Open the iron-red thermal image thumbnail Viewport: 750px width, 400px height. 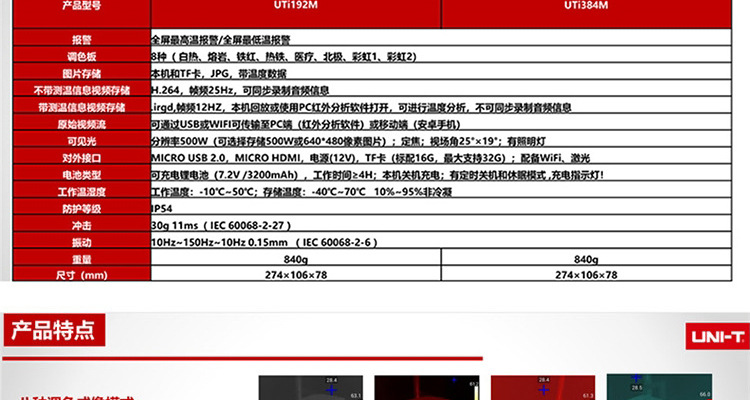pos(543,388)
